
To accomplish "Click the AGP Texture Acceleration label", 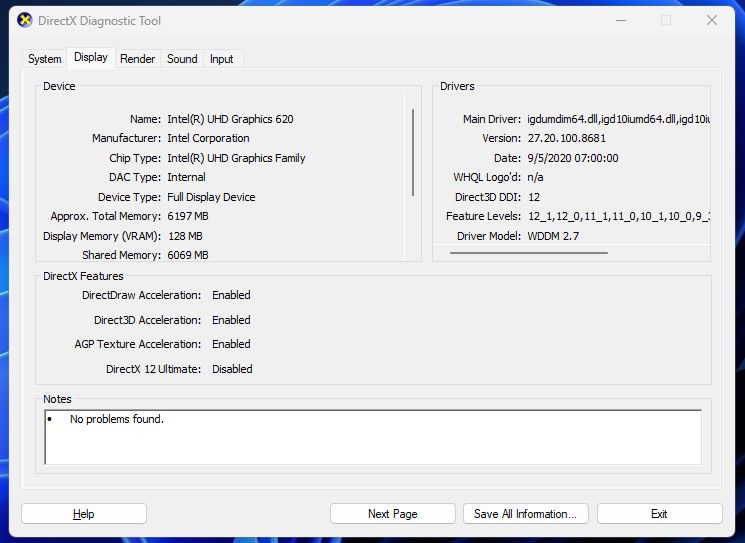I will click(138, 344).
